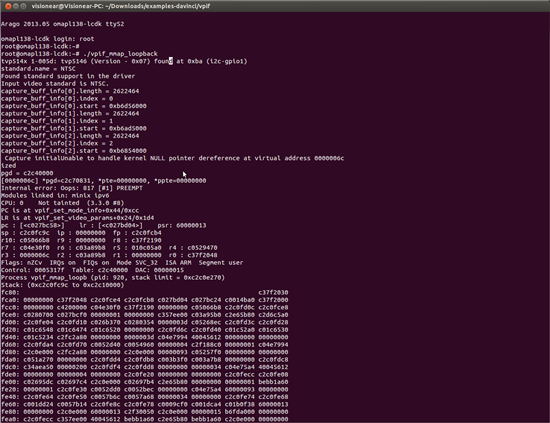Viewport: 550px width, 423px height.
Task: Click the 'fce0:' stack dump row
Action: click(145, 315)
